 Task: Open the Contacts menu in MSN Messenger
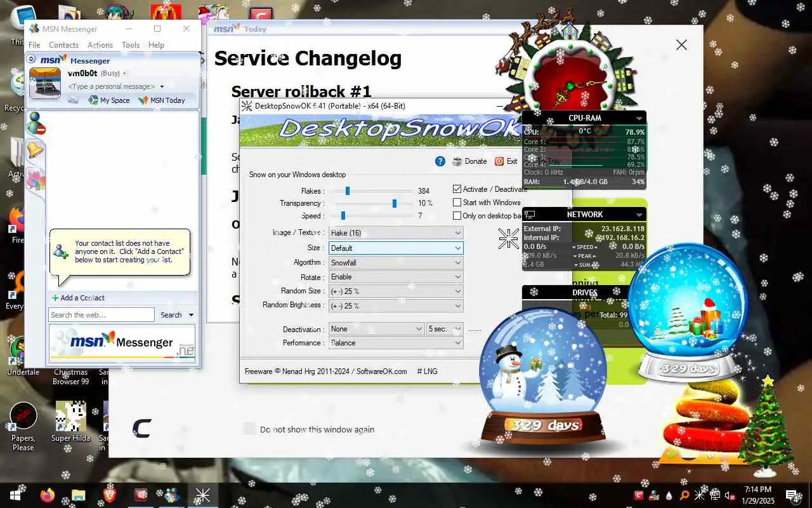[63, 45]
